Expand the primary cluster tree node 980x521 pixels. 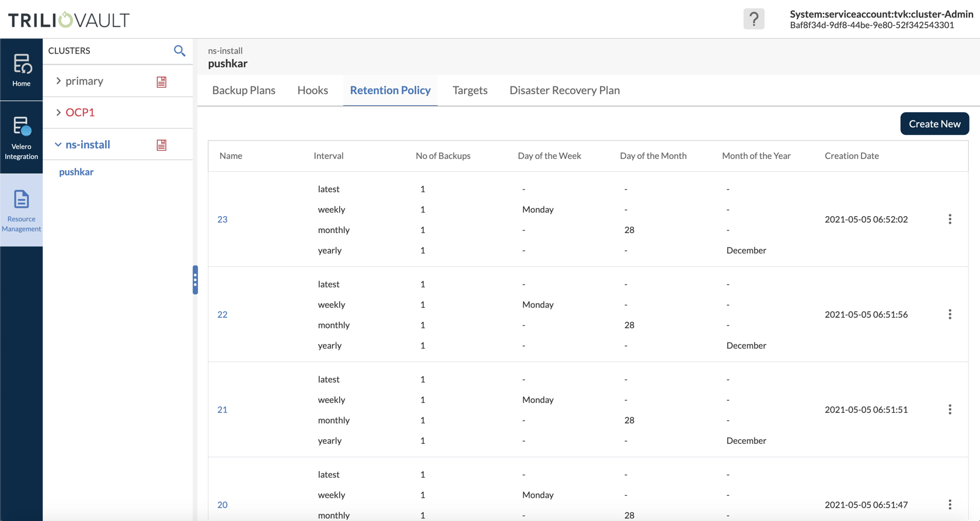click(58, 81)
